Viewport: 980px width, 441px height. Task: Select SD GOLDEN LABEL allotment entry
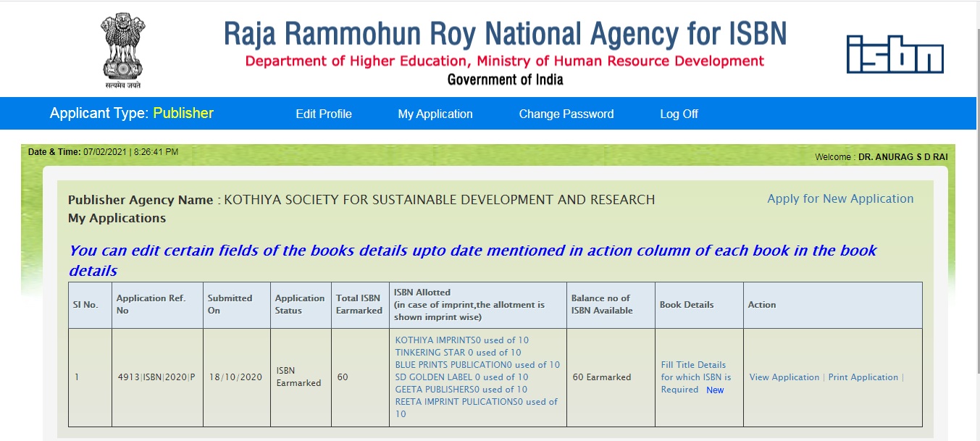coord(461,377)
